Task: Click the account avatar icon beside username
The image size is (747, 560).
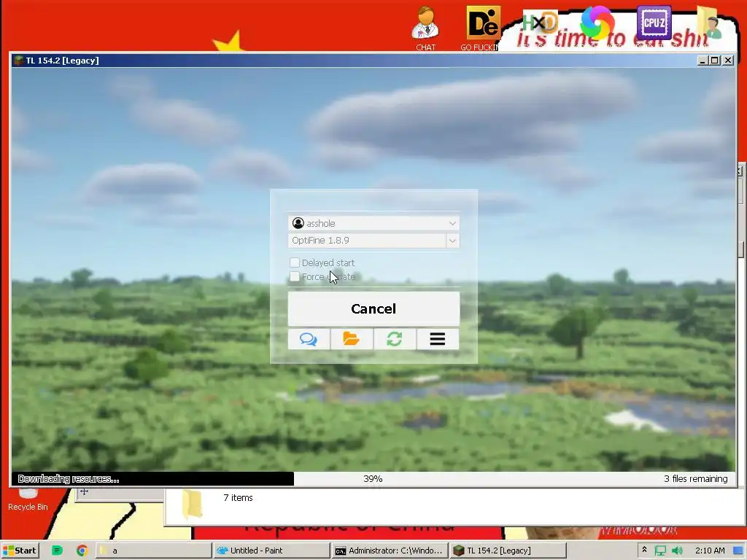Action: pos(298,223)
